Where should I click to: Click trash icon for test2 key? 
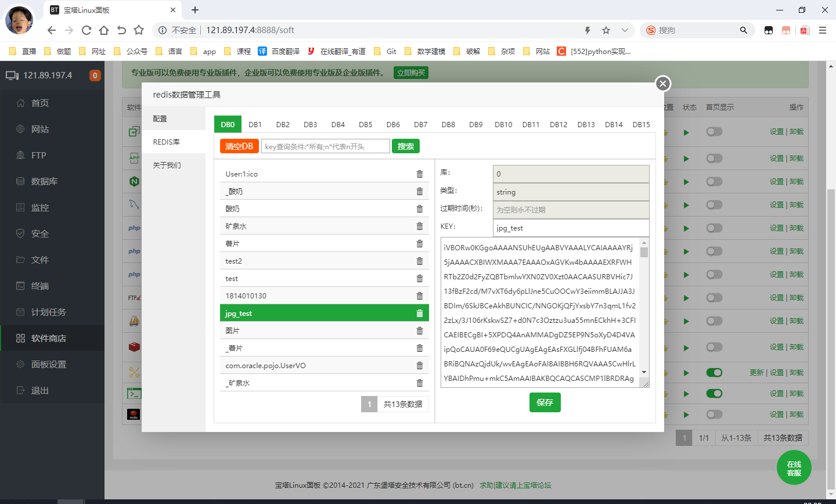tap(419, 261)
